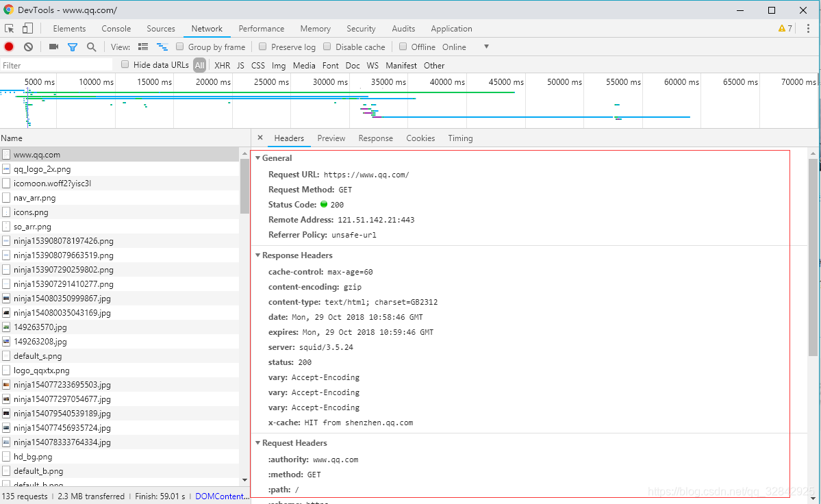Open the warnings count indicator
Image resolution: width=821 pixels, height=504 pixels.
click(785, 29)
